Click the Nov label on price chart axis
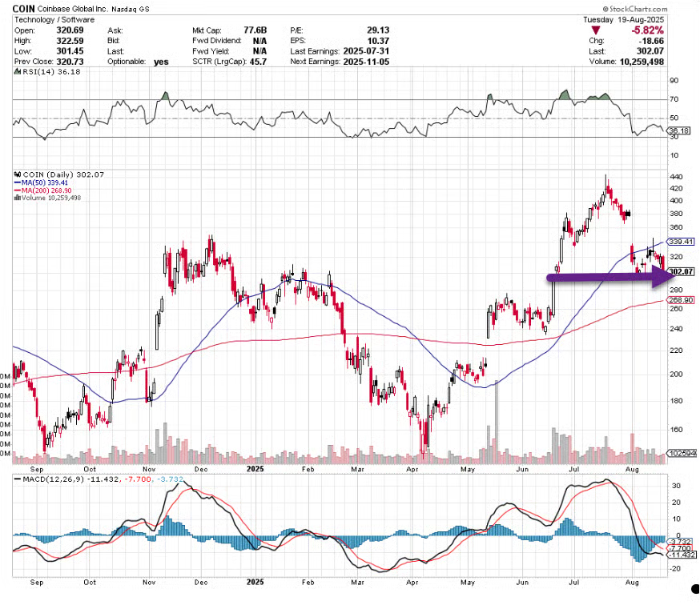700x605 pixels. (x=149, y=470)
